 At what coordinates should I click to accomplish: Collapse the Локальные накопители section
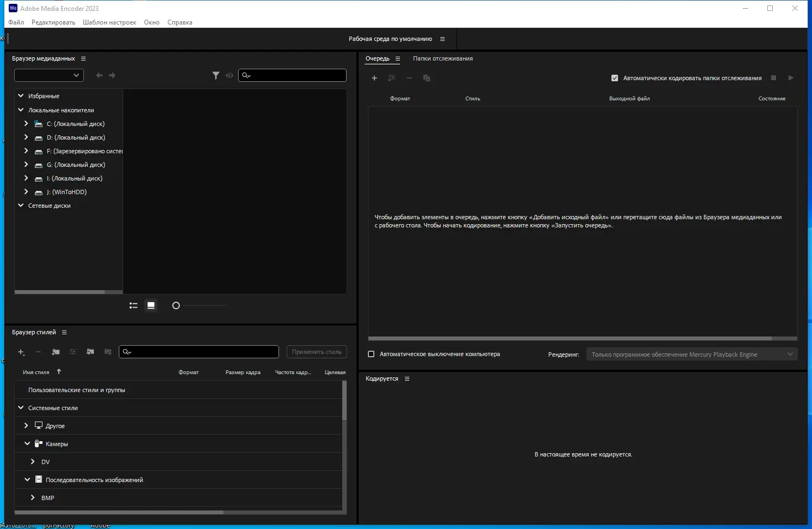click(21, 110)
